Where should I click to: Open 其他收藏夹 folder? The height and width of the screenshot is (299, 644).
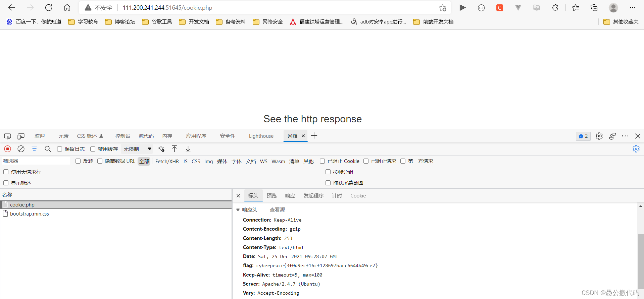(x=621, y=22)
